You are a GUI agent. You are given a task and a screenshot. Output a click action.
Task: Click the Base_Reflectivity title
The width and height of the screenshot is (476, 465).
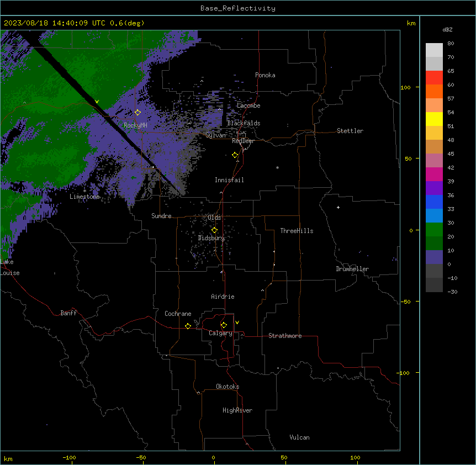(x=238, y=8)
